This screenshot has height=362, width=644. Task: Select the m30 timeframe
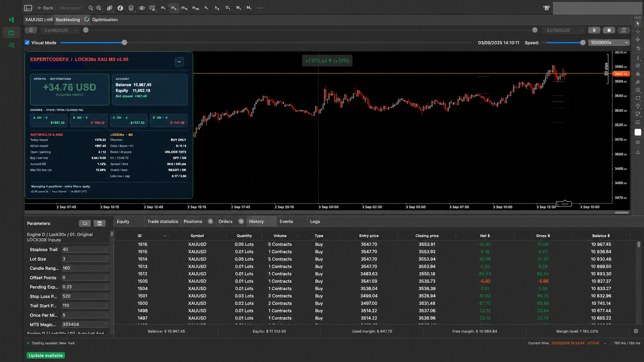pos(196,8)
